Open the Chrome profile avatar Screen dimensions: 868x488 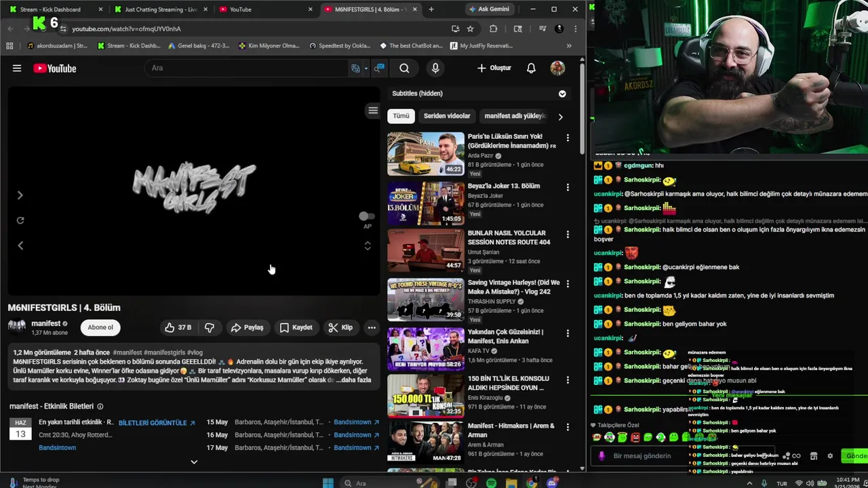click(559, 28)
